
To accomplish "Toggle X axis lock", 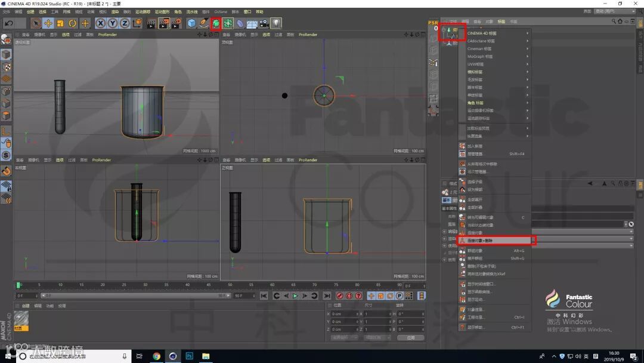I will tap(100, 23).
